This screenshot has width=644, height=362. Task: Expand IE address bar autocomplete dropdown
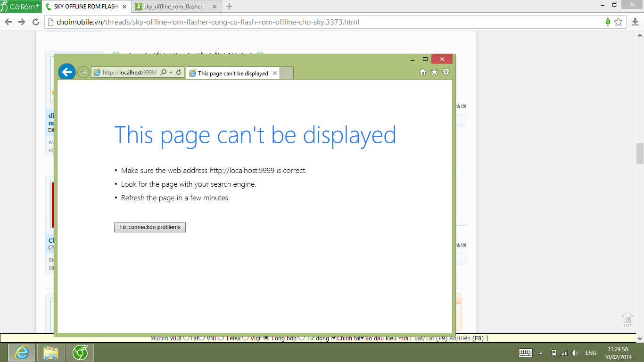171,73
